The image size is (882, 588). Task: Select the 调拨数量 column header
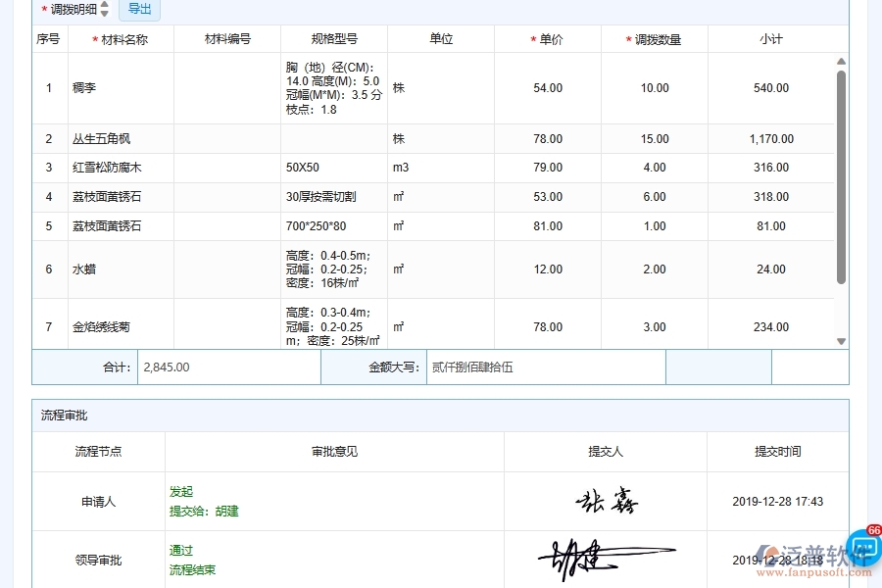[x=654, y=38]
